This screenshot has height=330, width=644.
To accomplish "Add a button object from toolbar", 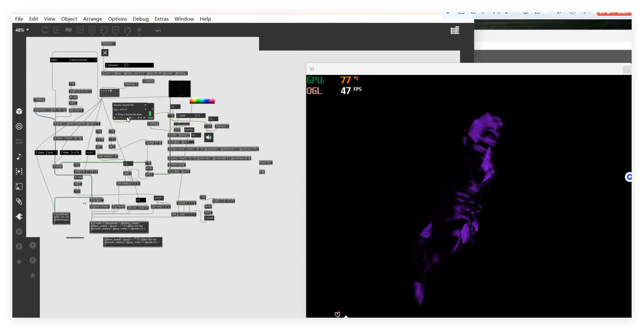I will click(92, 30).
